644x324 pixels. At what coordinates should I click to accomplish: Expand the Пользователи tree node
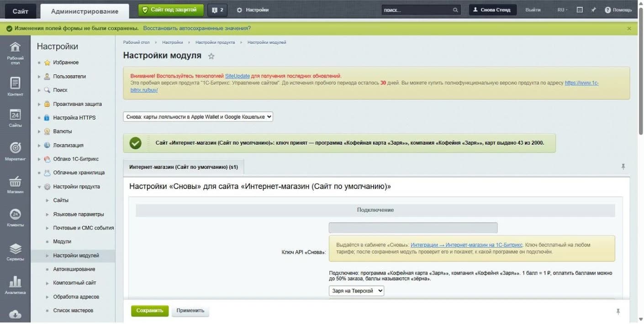[39, 77]
